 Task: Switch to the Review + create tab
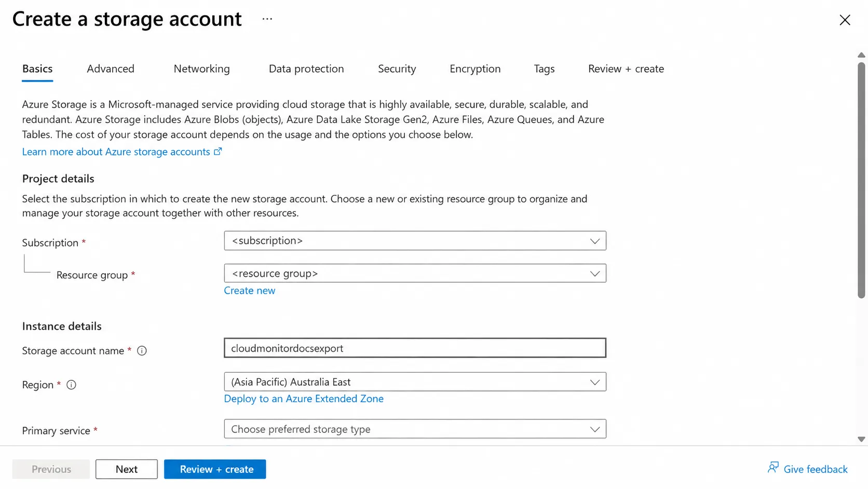(626, 69)
